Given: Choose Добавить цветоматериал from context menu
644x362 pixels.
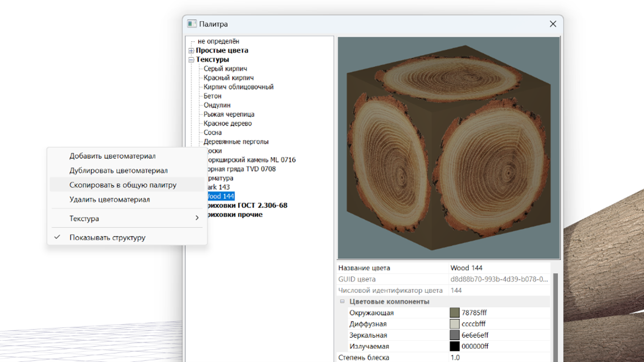Looking at the screenshot, I should (112, 156).
